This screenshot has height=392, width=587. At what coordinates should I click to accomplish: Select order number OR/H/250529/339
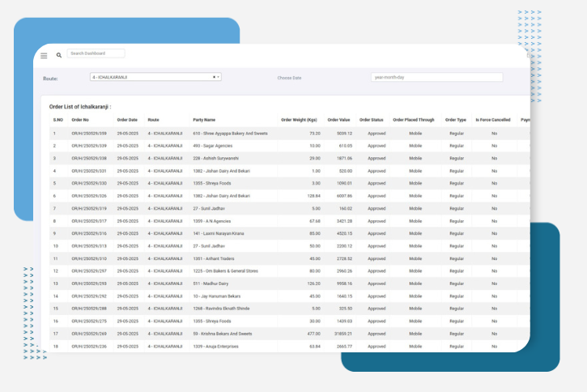pyautogui.click(x=89, y=146)
